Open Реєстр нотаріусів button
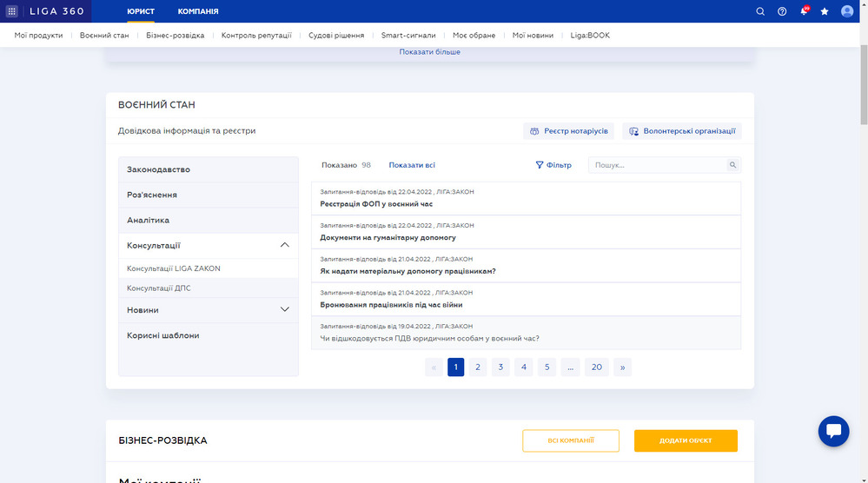Viewport: 868px width, 483px height. (x=568, y=131)
